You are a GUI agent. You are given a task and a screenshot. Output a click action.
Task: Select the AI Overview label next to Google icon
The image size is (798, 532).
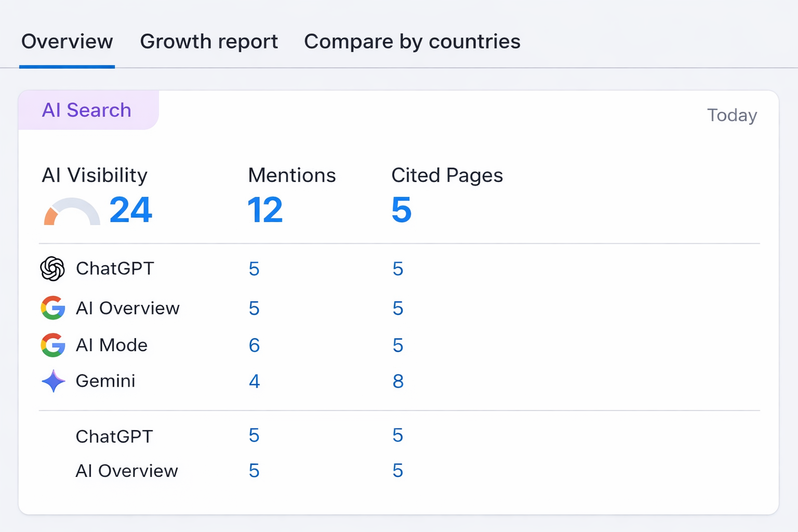(x=128, y=308)
